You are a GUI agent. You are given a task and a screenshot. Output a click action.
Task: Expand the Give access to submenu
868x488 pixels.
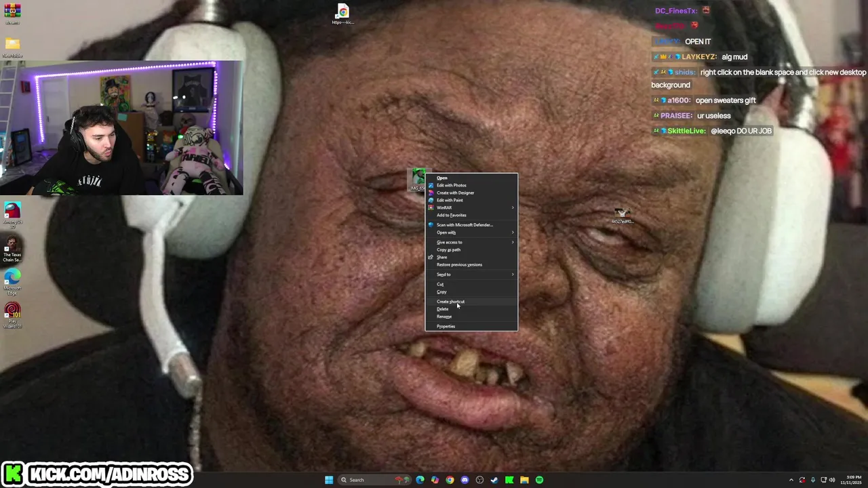click(x=471, y=243)
